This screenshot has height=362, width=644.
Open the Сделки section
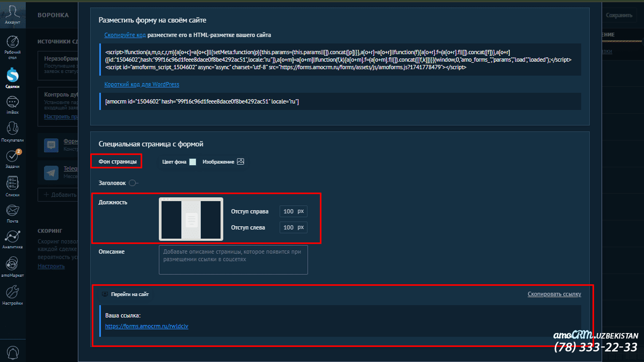tap(13, 77)
